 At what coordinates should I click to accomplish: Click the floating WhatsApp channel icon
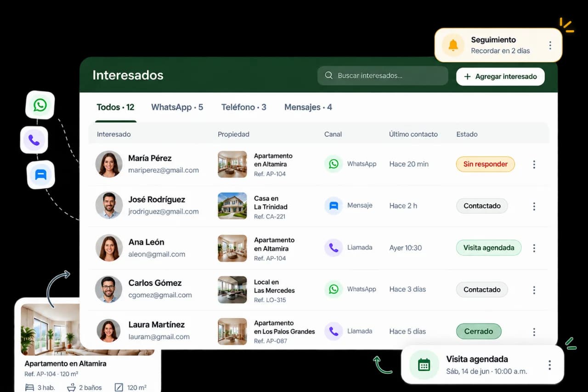[x=40, y=105]
